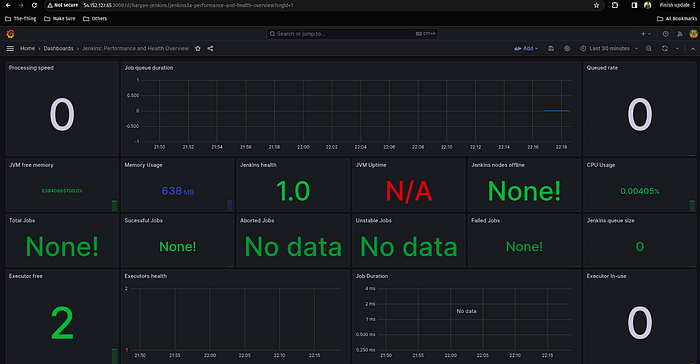The image size is (700, 364).
Task: Click the Jenkins queue size panel title
Action: coord(610,221)
